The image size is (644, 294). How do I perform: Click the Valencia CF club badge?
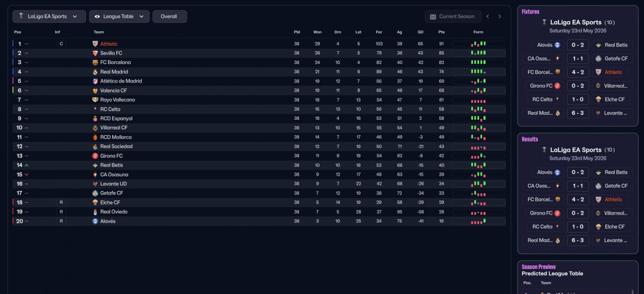(x=95, y=91)
